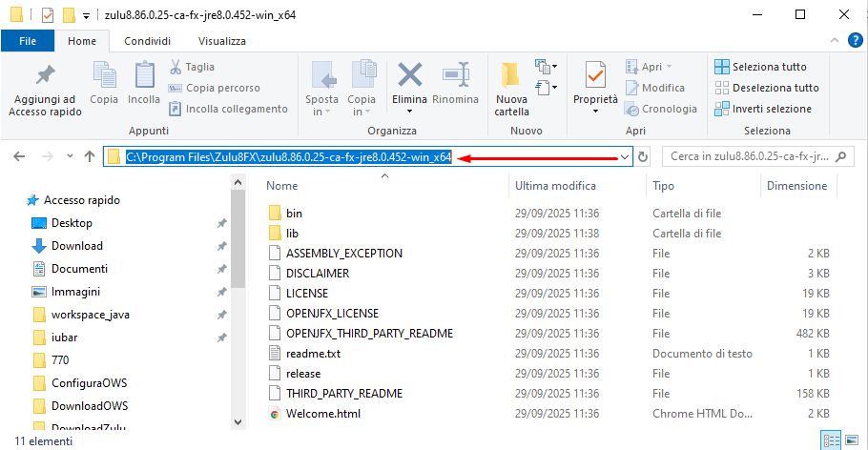Select the Welcome.html file
868x450 pixels.
point(322,414)
